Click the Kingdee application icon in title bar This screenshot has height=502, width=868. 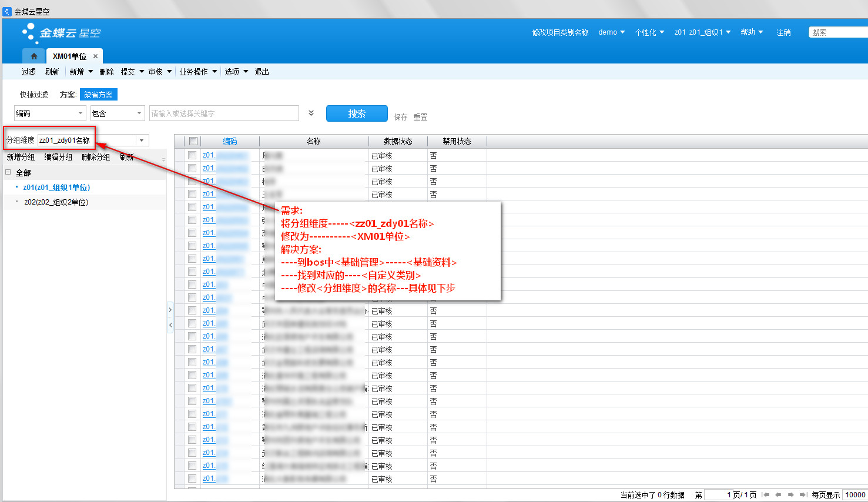(x=7, y=11)
